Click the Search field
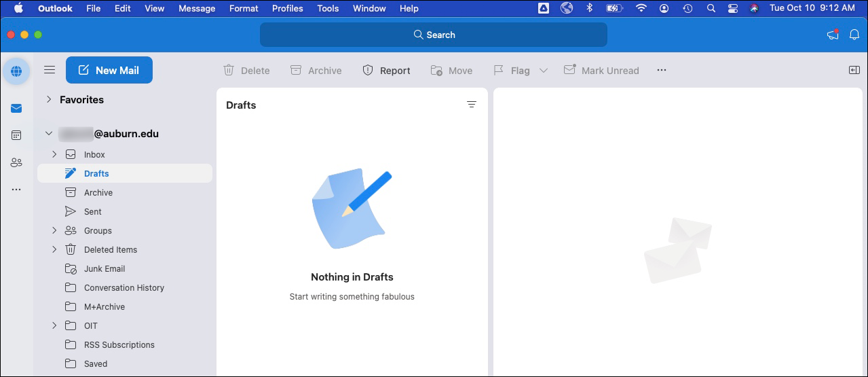This screenshot has height=377, width=868. (434, 35)
